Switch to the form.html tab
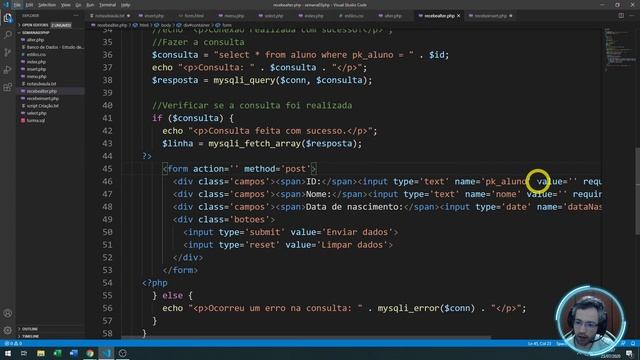This screenshot has height=360, width=640. [x=193, y=16]
